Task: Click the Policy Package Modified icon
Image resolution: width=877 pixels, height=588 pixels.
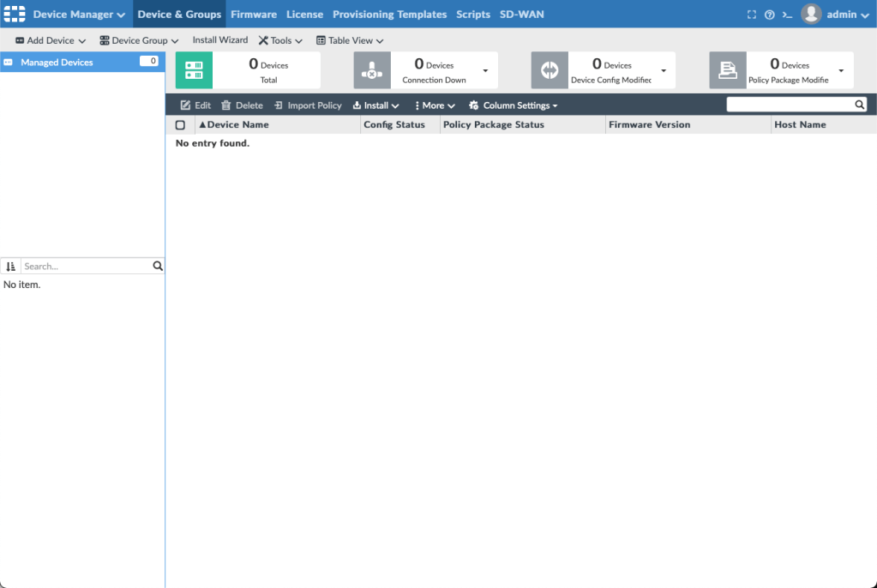Action: pos(728,70)
